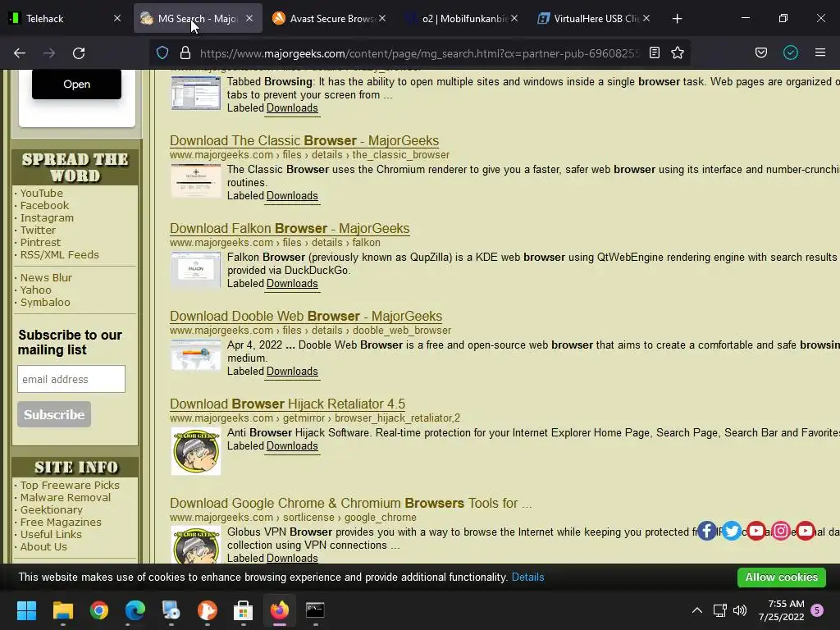The width and height of the screenshot is (840, 630).
Task: Click the Falkon Browser result thumbnail
Action: click(195, 269)
